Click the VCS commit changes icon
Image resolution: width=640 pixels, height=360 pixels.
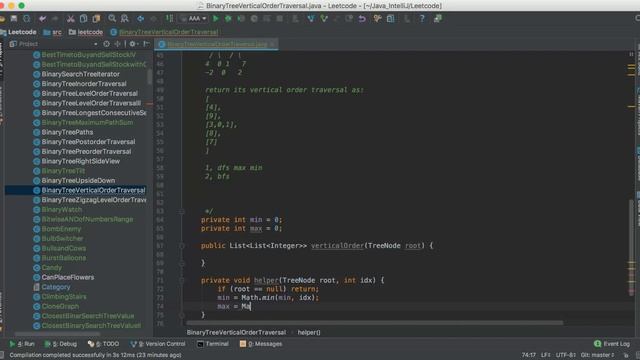pos(324,19)
